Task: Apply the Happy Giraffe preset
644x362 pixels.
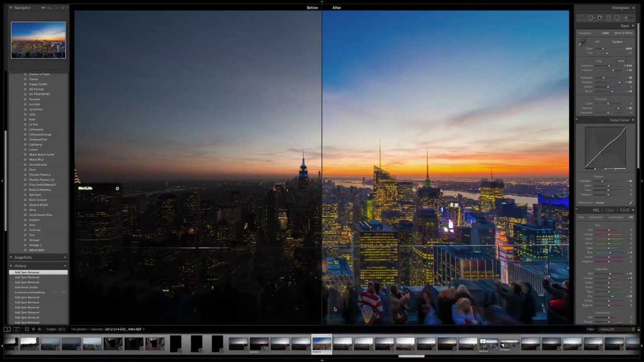Action: [x=38, y=84]
